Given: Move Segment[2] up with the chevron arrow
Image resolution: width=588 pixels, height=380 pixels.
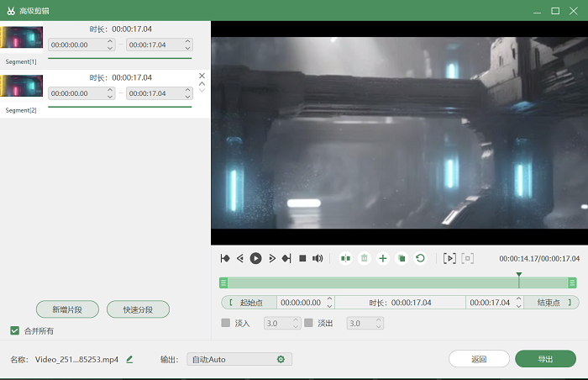Looking at the screenshot, I should (x=202, y=83).
